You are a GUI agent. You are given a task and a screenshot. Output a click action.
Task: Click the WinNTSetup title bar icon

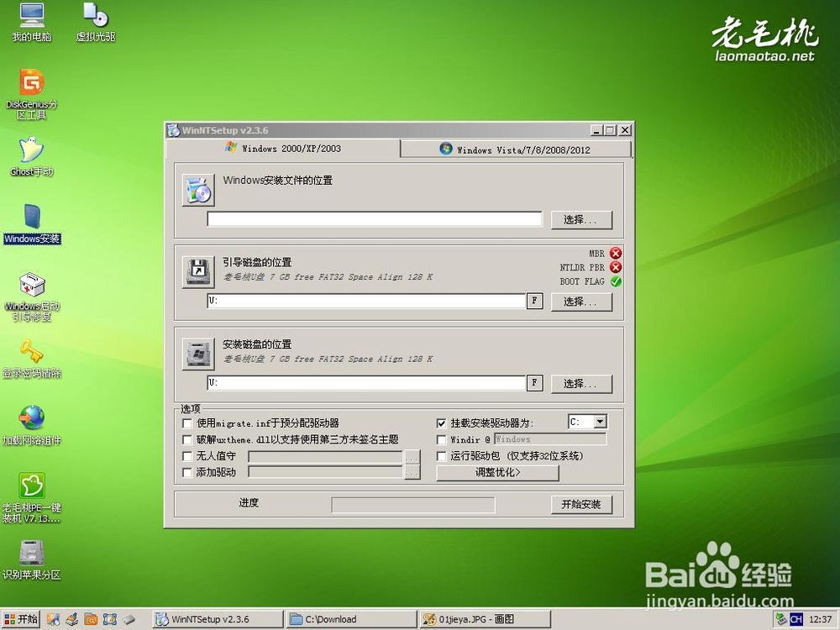click(x=173, y=130)
